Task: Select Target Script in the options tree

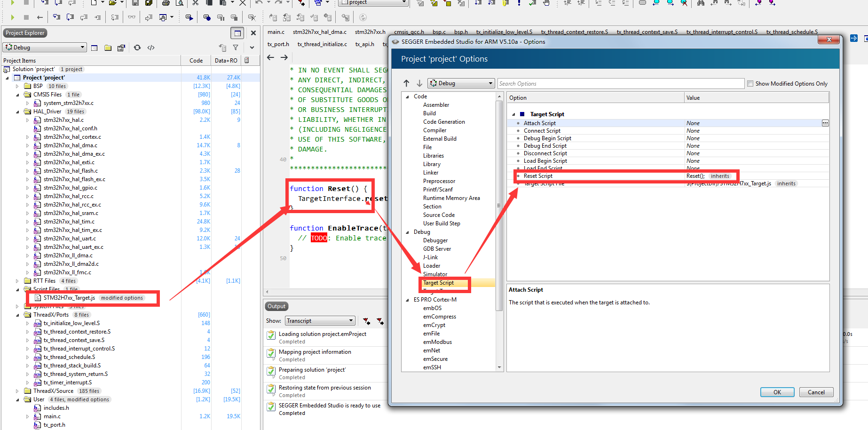Action: (x=438, y=283)
